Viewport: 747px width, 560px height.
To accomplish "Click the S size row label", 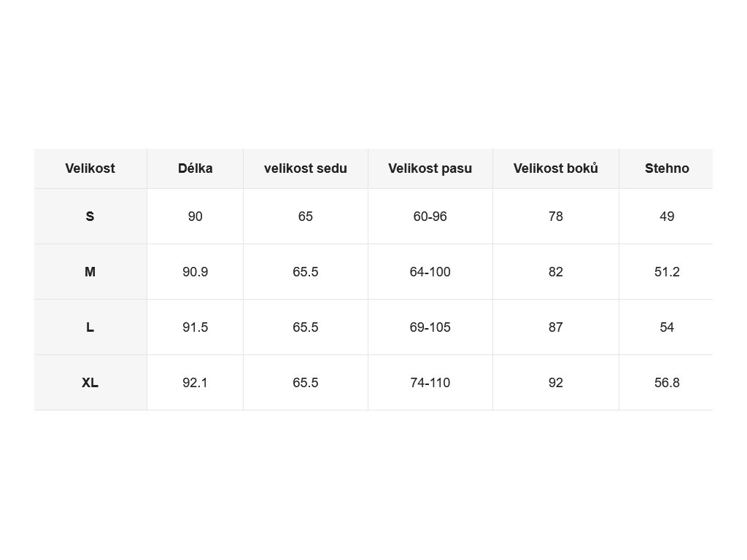I will click(90, 216).
